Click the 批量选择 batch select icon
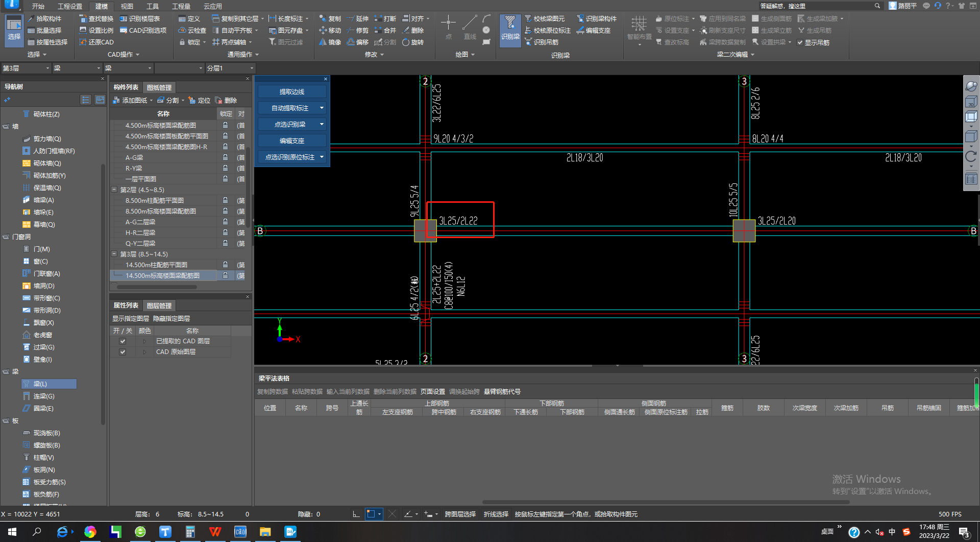 pos(31,31)
